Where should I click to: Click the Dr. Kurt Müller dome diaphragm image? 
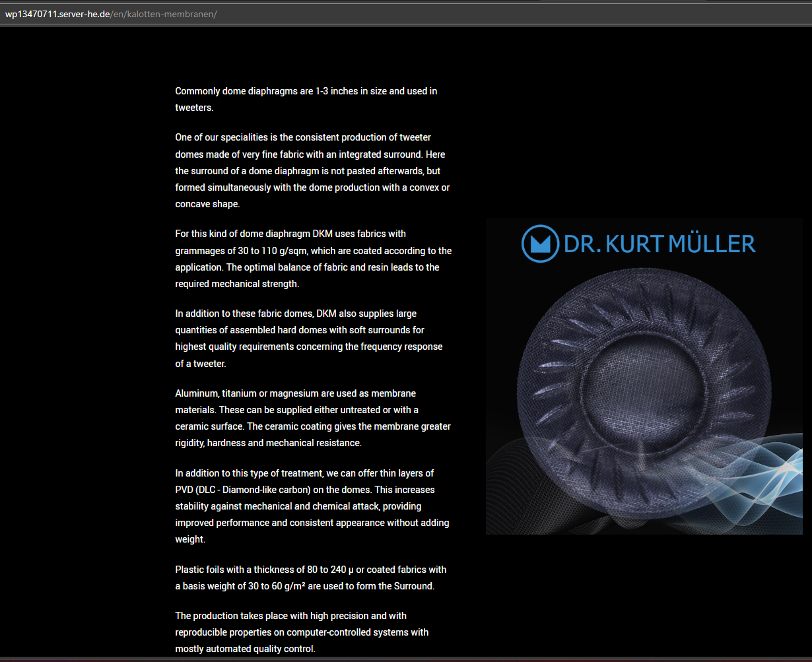644,376
